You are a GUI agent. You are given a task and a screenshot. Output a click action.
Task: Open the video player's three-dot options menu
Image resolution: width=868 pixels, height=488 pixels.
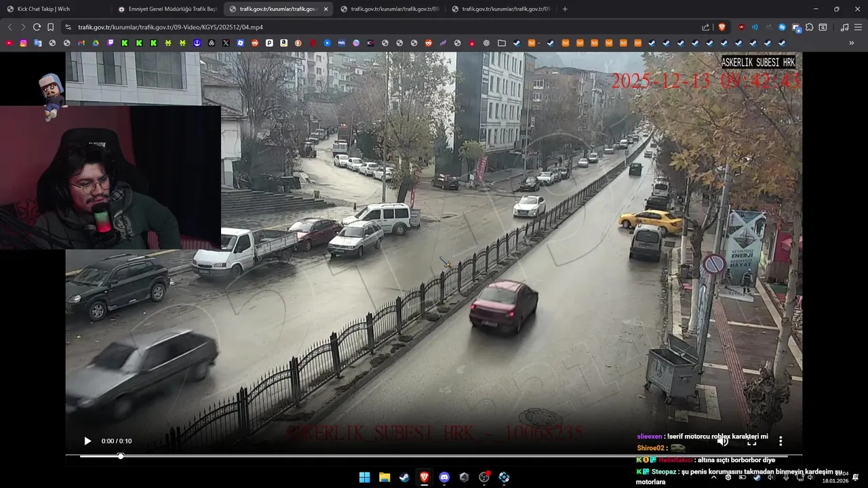[x=781, y=441]
